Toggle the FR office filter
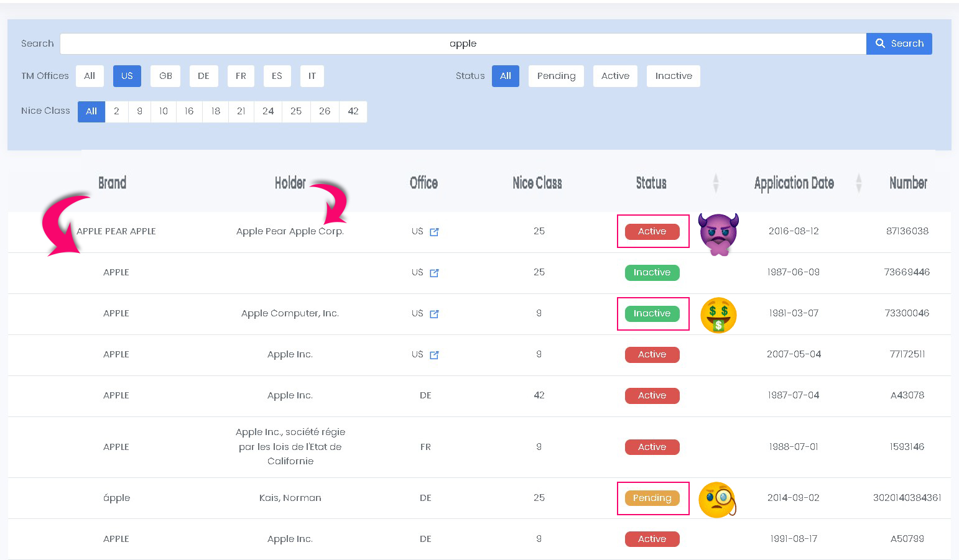The height and width of the screenshot is (560, 959). click(x=241, y=76)
